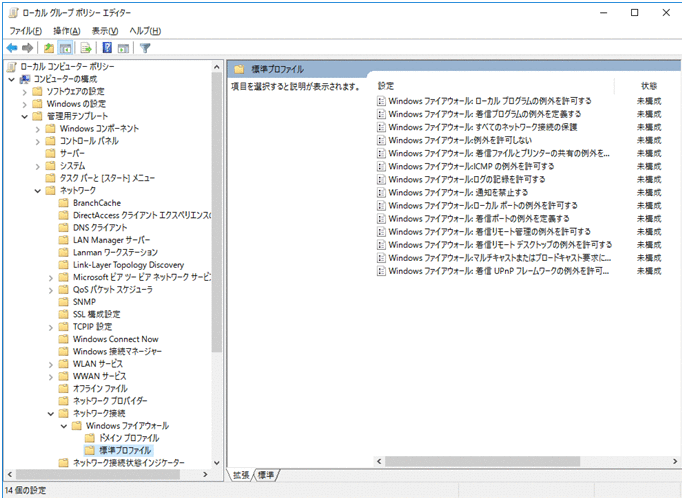Screen dimensions: 685x503
Task: Select Link-Layer Topology Discovery tree item
Action: coord(128,265)
